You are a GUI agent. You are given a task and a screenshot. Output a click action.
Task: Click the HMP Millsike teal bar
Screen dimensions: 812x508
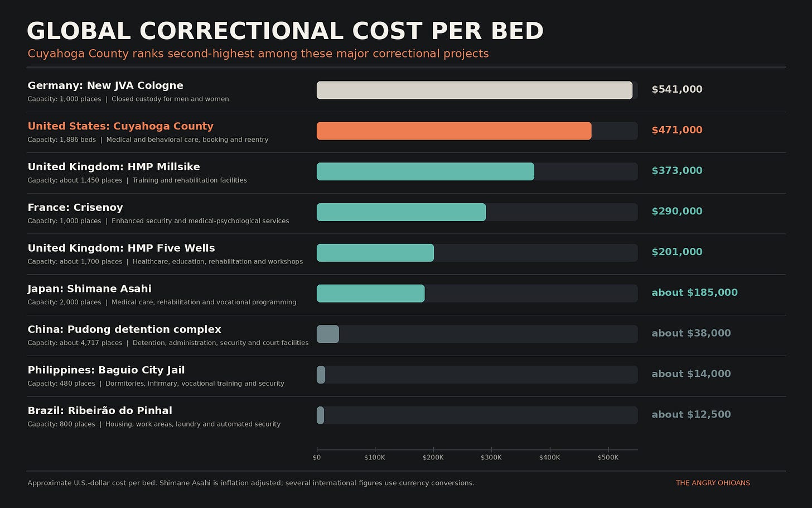coord(426,171)
